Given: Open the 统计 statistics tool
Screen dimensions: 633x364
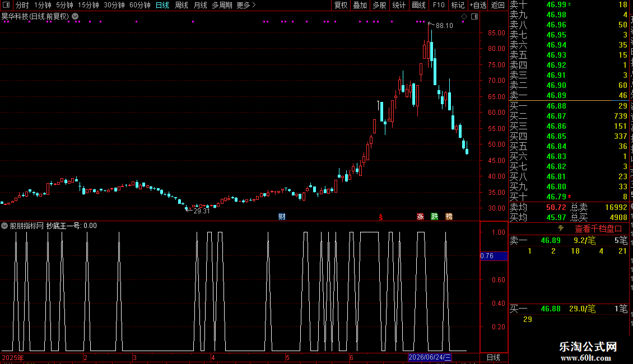Looking at the screenshot, I should coord(399,5).
